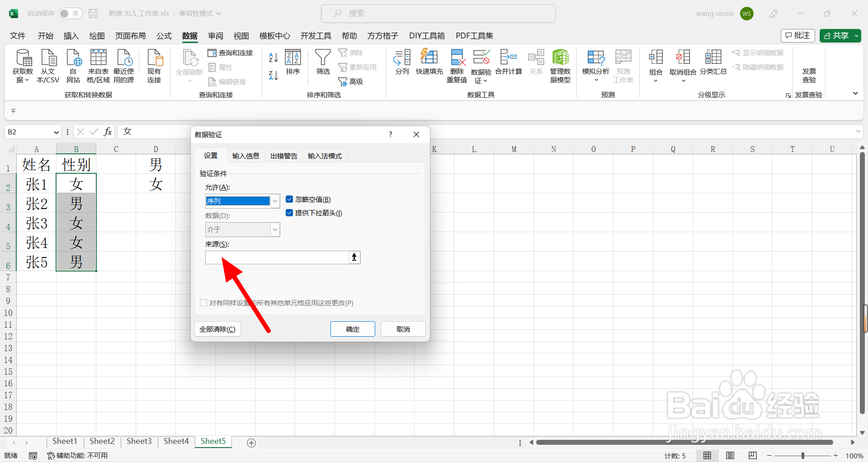
Task: Select cell A2 containing 张1
Action: 37,184
